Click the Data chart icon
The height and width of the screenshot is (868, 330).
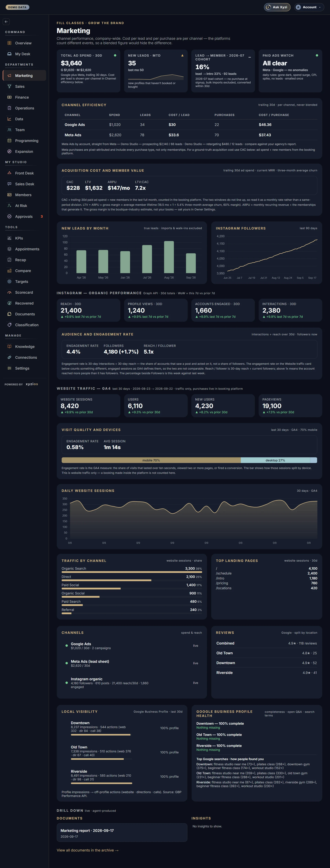click(9, 119)
